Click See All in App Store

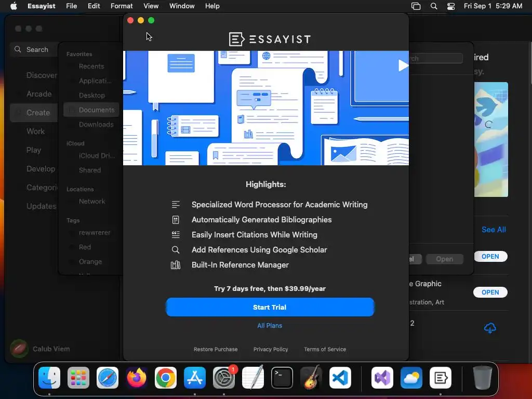[x=494, y=230]
